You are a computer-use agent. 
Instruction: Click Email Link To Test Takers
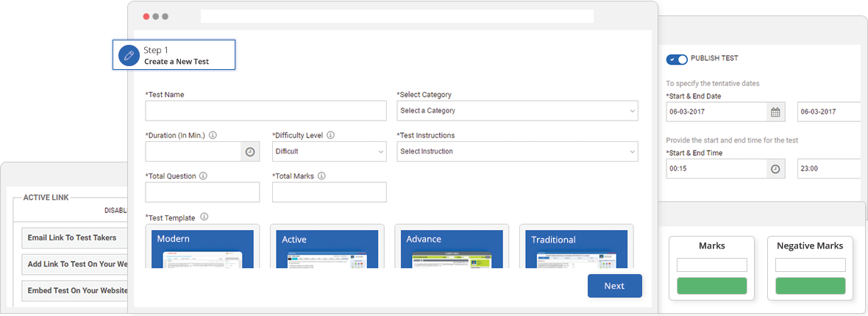(x=75, y=238)
